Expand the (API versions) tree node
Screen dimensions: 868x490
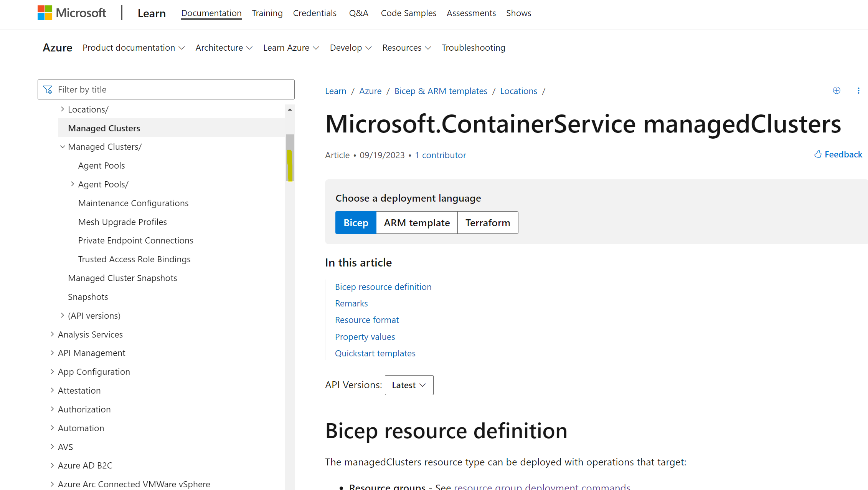[63, 316]
